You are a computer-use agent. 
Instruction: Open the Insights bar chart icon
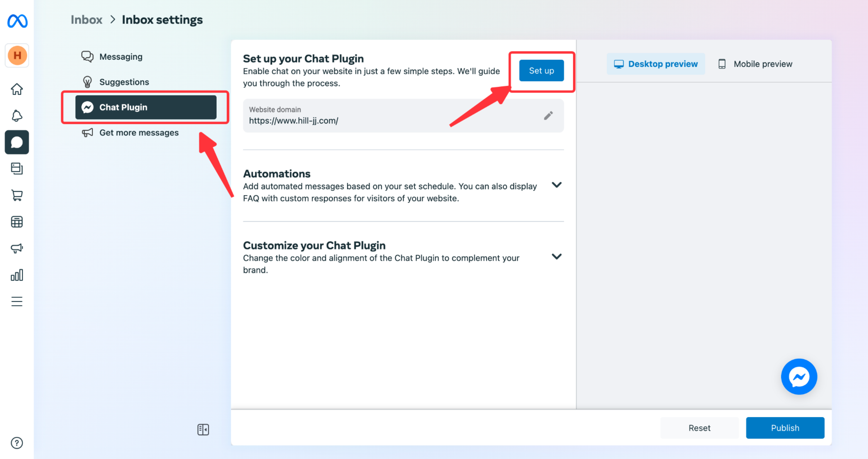point(17,275)
